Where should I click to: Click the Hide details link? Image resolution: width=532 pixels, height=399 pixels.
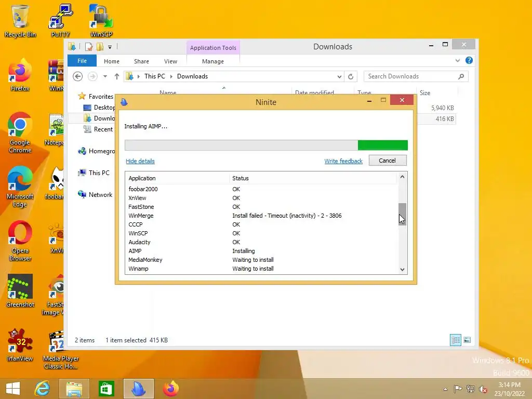pyautogui.click(x=140, y=161)
